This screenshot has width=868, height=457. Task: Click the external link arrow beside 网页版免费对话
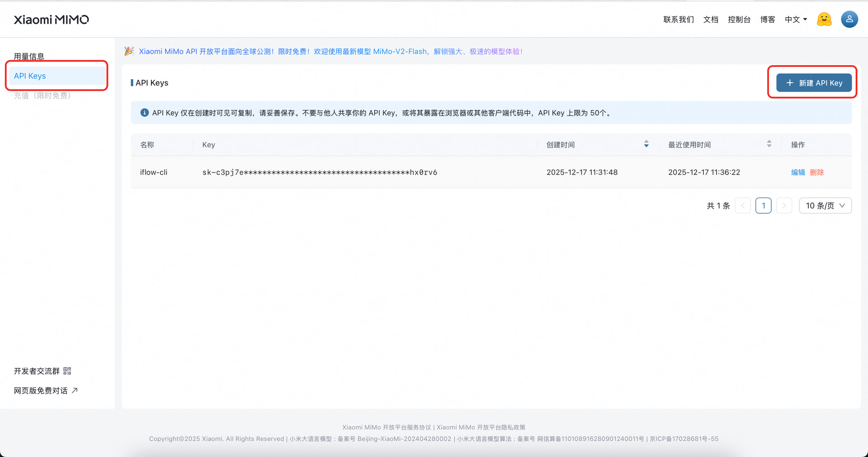(75, 390)
